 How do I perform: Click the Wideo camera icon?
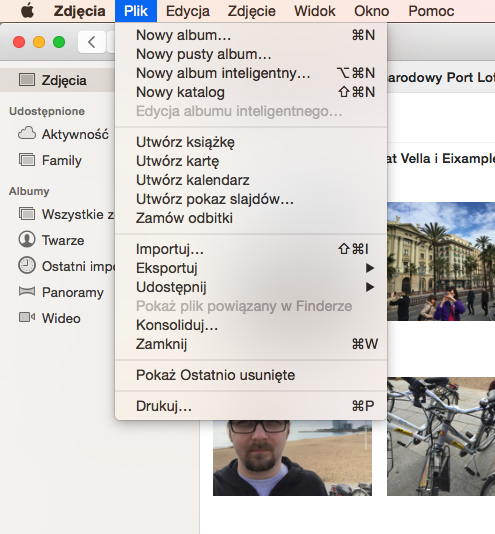click(27, 317)
